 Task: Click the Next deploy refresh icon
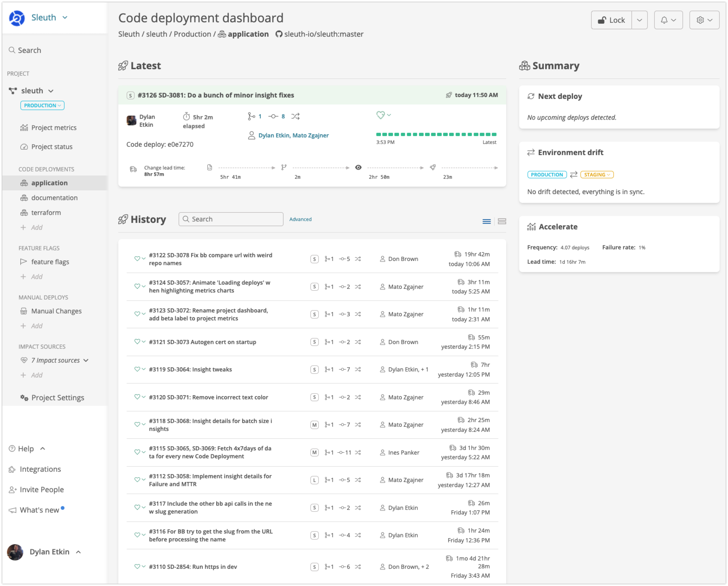[531, 97]
